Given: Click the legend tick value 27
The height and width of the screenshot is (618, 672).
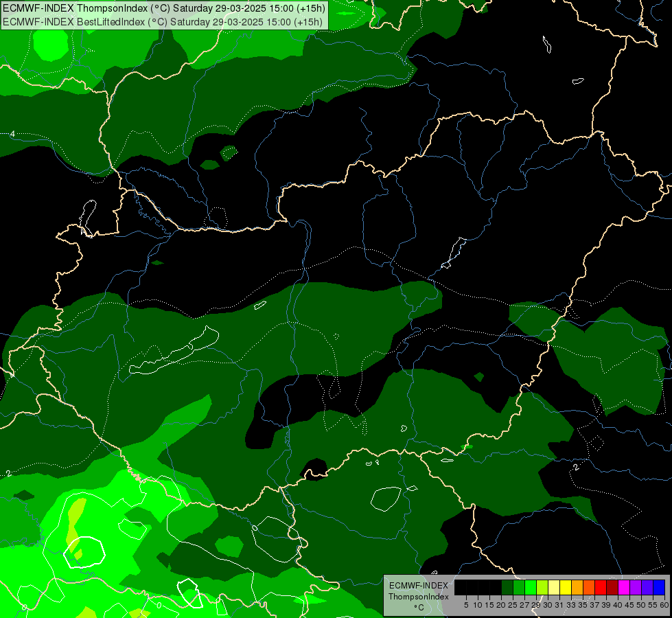Looking at the screenshot, I should 524,605.
